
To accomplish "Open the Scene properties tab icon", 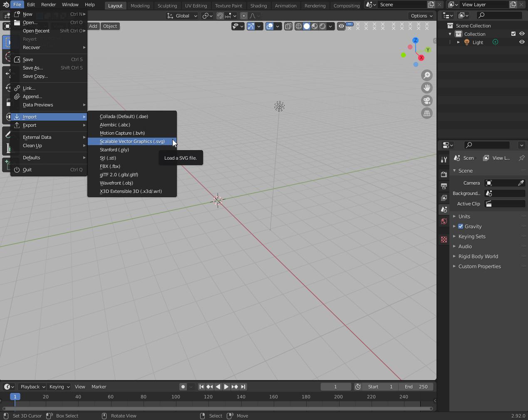I will pos(444,210).
